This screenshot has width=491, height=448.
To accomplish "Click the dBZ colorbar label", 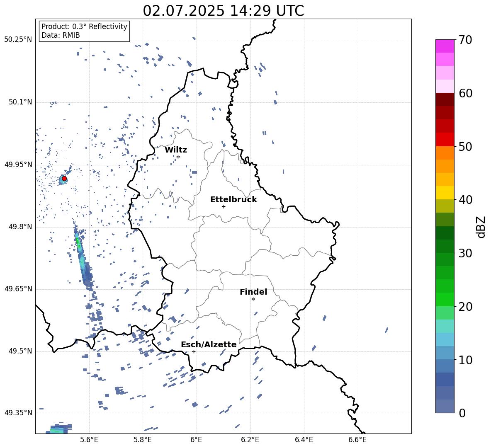I will [x=481, y=227].
